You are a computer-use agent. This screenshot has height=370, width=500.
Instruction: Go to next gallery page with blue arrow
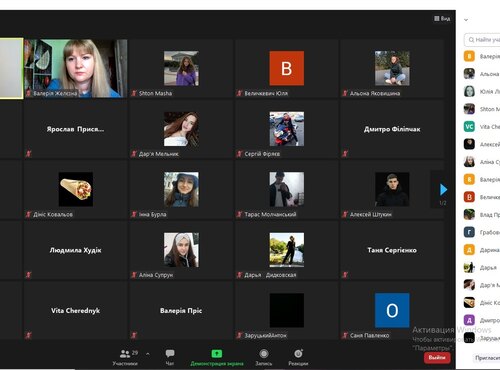click(x=443, y=189)
